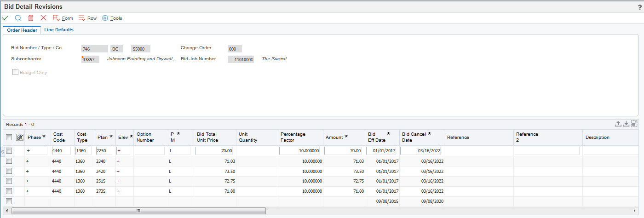
Task: Click the Bid Total Unit Price field showing 70.00
Action: tap(214, 151)
